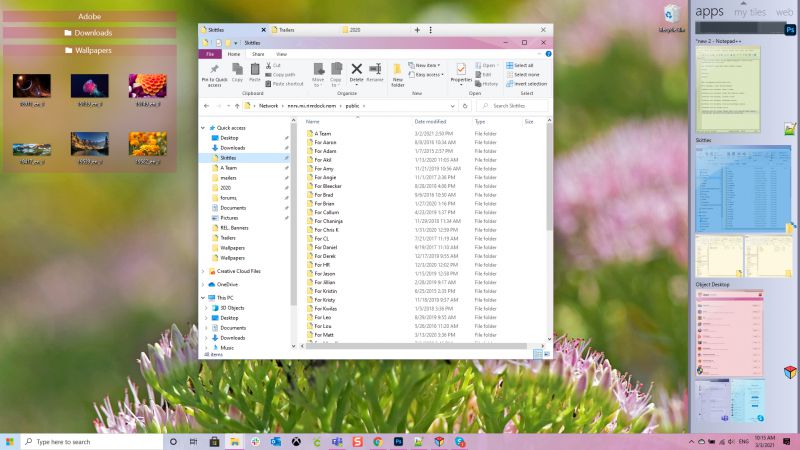Select the For Callum folder

tap(329, 212)
